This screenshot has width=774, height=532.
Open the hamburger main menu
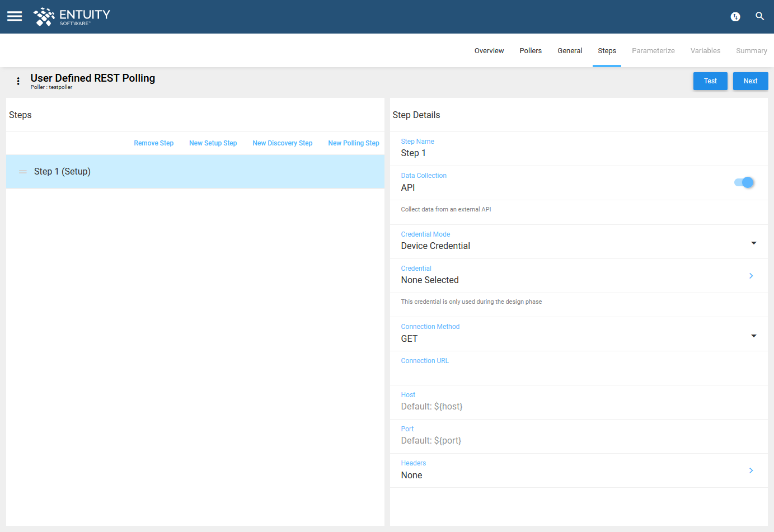coord(15,16)
